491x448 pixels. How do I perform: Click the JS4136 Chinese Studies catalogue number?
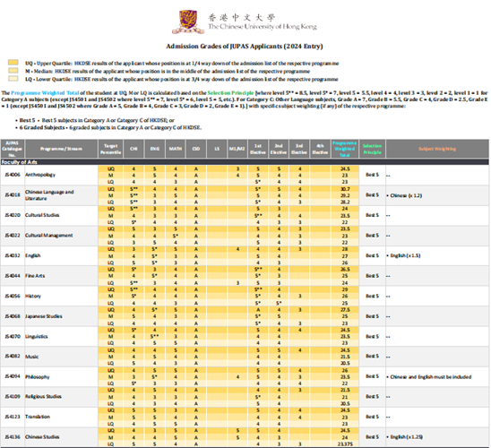[13, 436]
